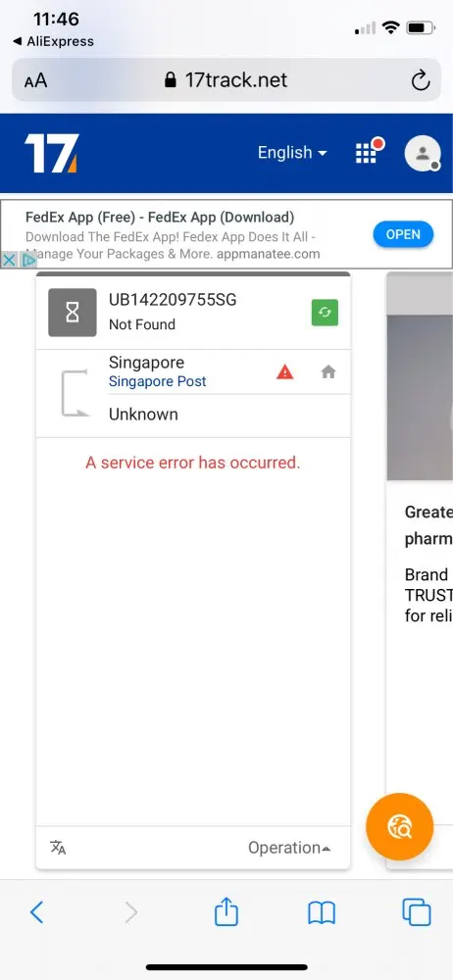453x980 pixels.
Task: Tap the 17TRACK logo
Action: coord(51,153)
